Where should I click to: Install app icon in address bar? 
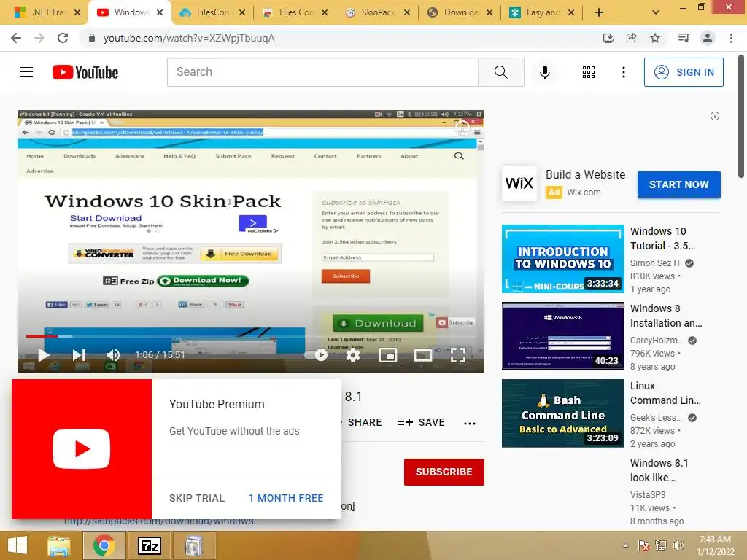point(608,38)
